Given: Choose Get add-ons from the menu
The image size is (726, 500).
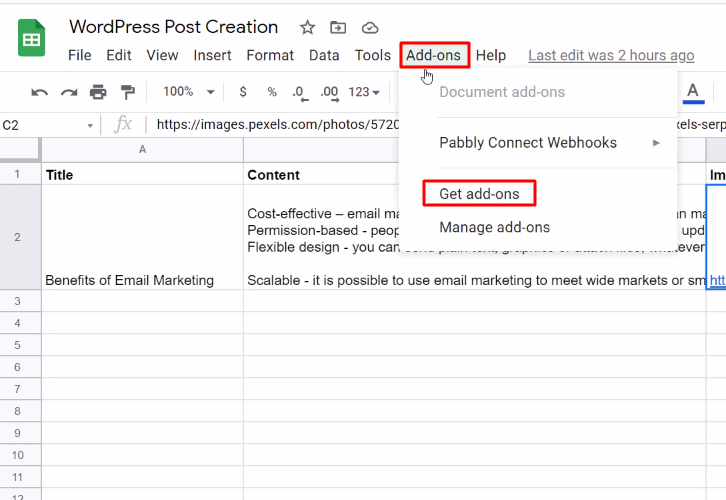Looking at the screenshot, I should [x=479, y=194].
